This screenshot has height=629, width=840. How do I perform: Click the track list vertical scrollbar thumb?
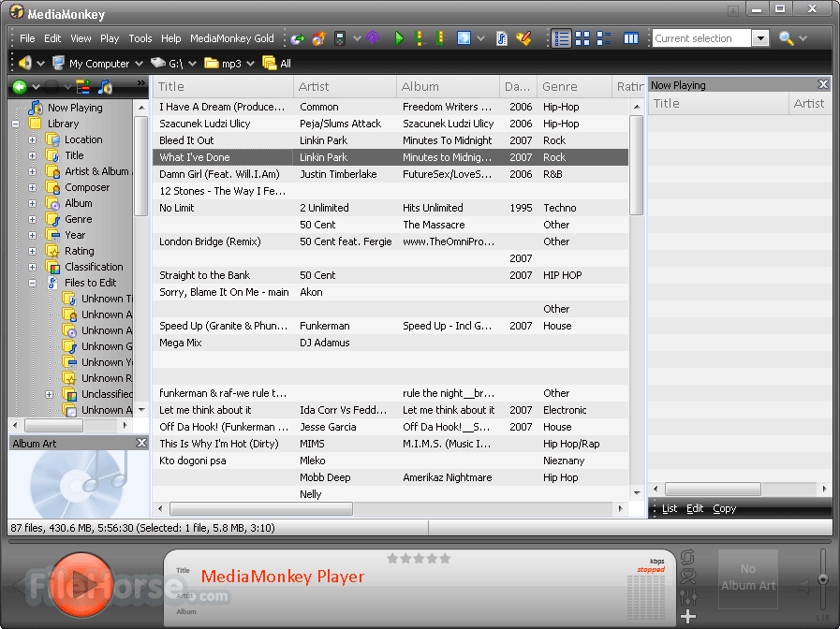click(637, 165)
